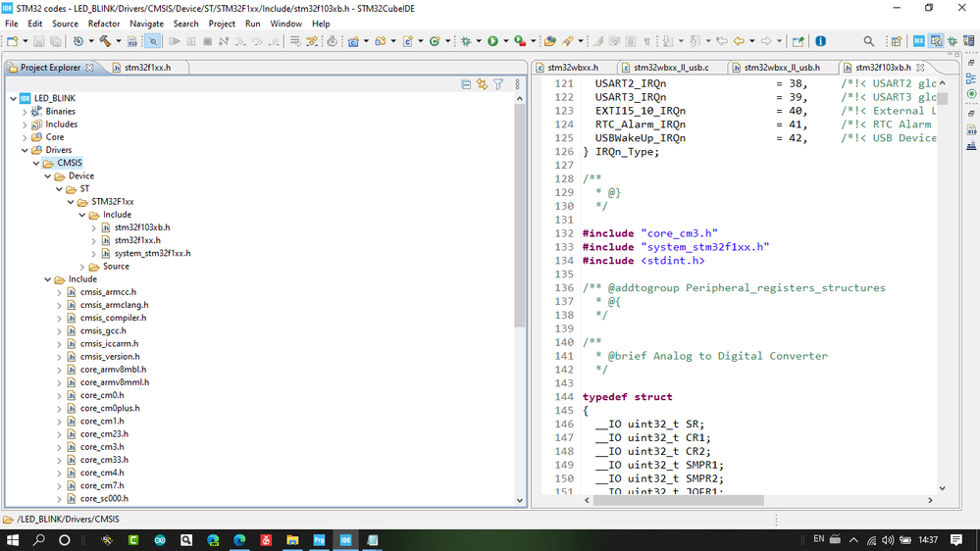980x551 pixels.
Task: Open the Debug configurations dropdown arrow
Action: coord(479,41)
